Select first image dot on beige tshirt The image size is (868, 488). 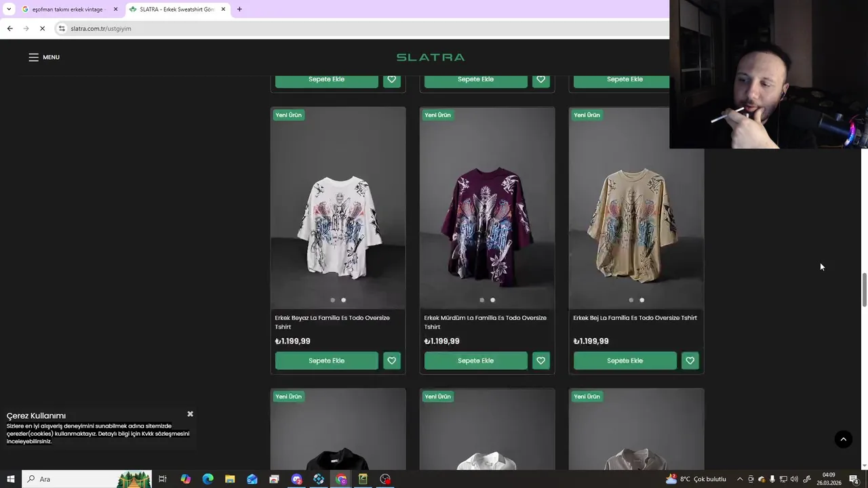point(631,300)
